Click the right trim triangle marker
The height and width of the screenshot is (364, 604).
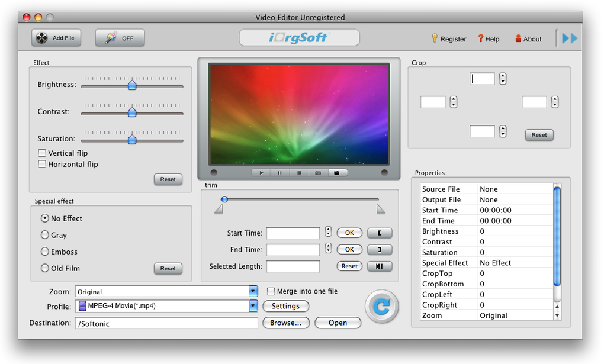[381, 209]
